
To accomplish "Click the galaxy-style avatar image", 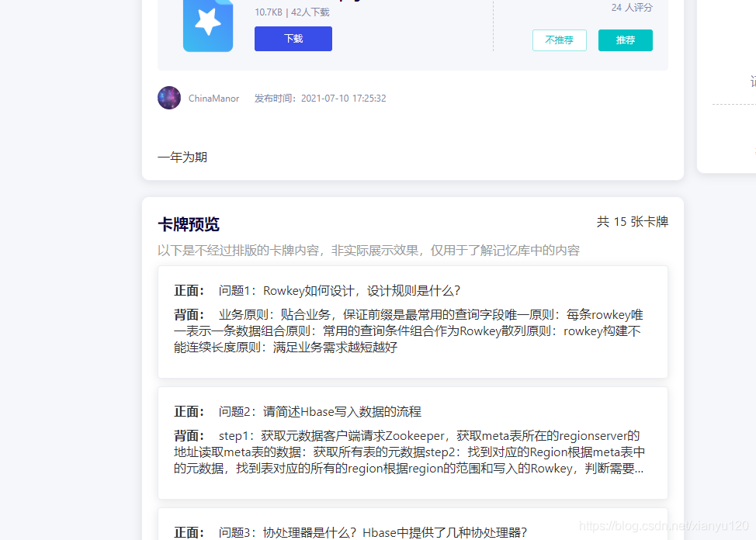I will [168, 98].
